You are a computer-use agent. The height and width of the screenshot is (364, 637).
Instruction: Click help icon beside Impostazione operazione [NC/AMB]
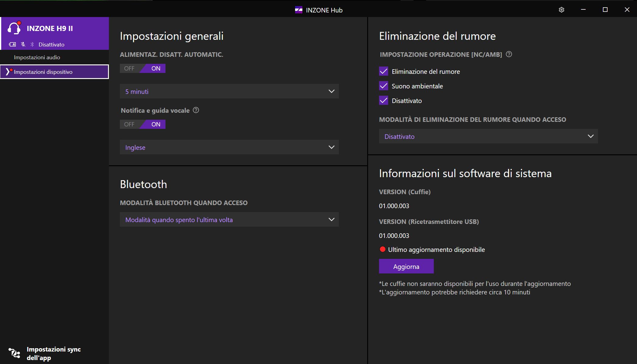point(509,54)
